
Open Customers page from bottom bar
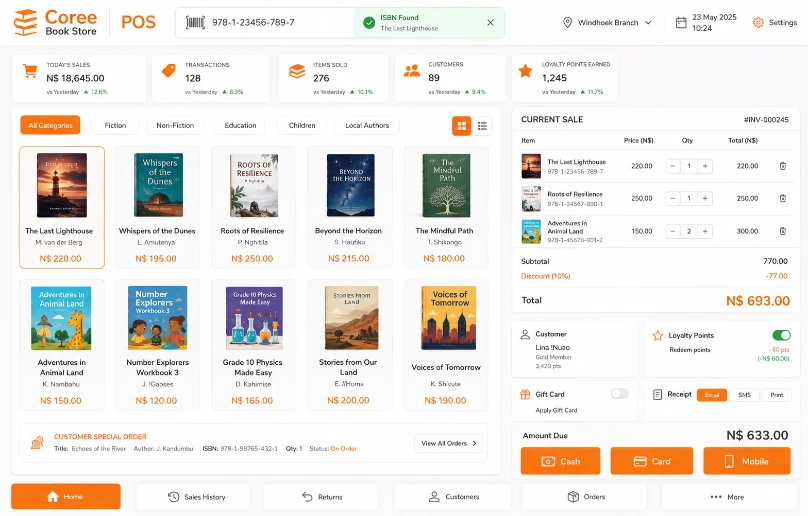(x=452, y=497)
